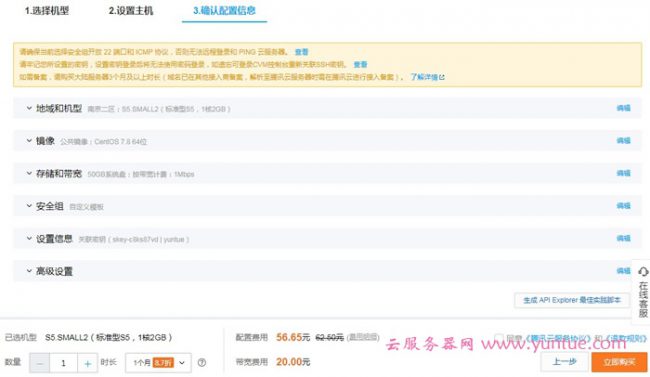The height and width of the screenshot is (377, 650).
Task: Click the 高级设置 section title
Action: (54, 271)
